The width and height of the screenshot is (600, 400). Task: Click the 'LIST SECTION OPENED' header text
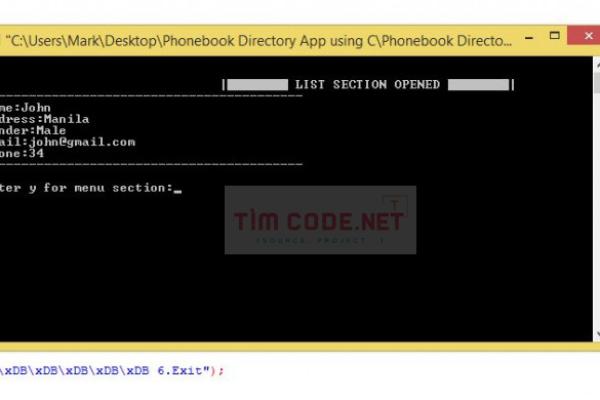tap(367, 84)
